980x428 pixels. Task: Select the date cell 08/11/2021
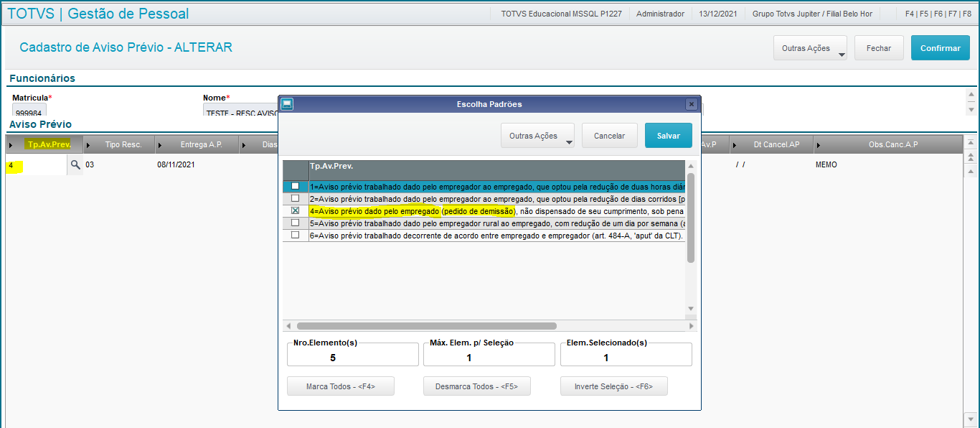197,165
